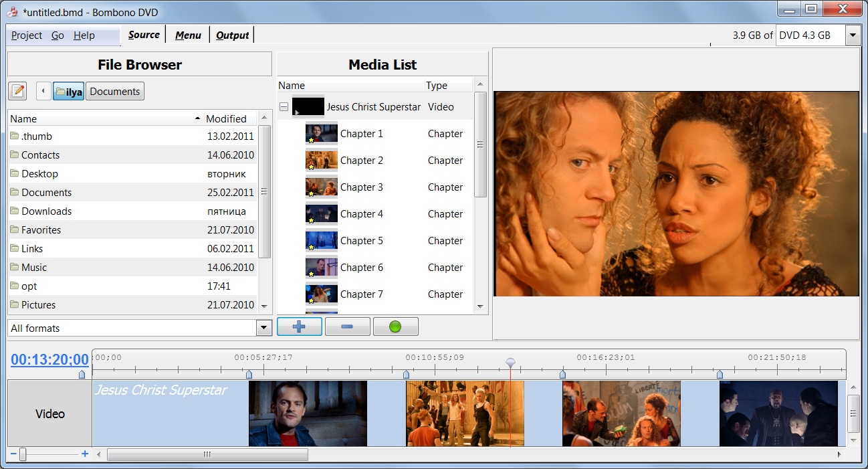Image resolution: width=868 pixels, height=469 pixels.
Task: Sort file list by Name column
Action: pyautogui.click(x=106, y=118)
